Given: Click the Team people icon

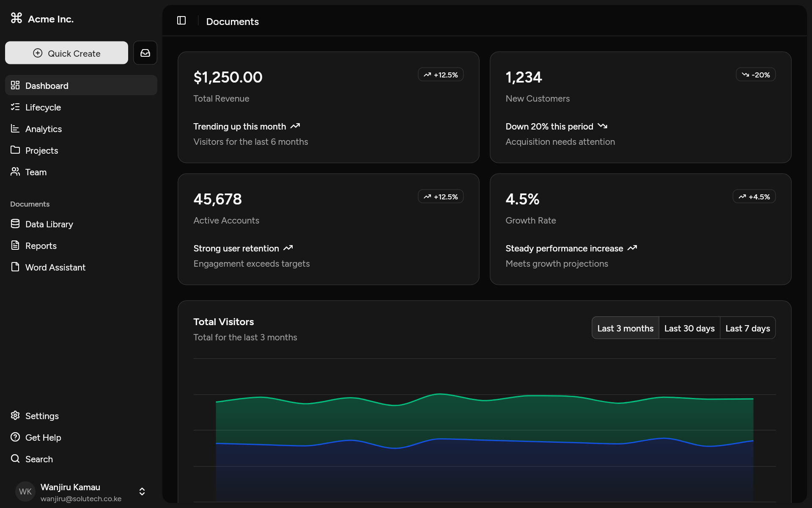Looking at the screenshot, I should pyautogui.click(x=15, y=171).
